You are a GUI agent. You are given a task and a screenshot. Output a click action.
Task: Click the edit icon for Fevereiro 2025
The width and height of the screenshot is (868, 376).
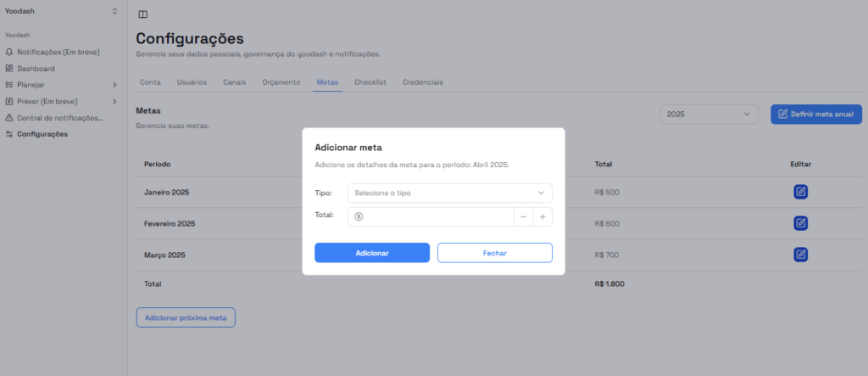pos(800,223)
